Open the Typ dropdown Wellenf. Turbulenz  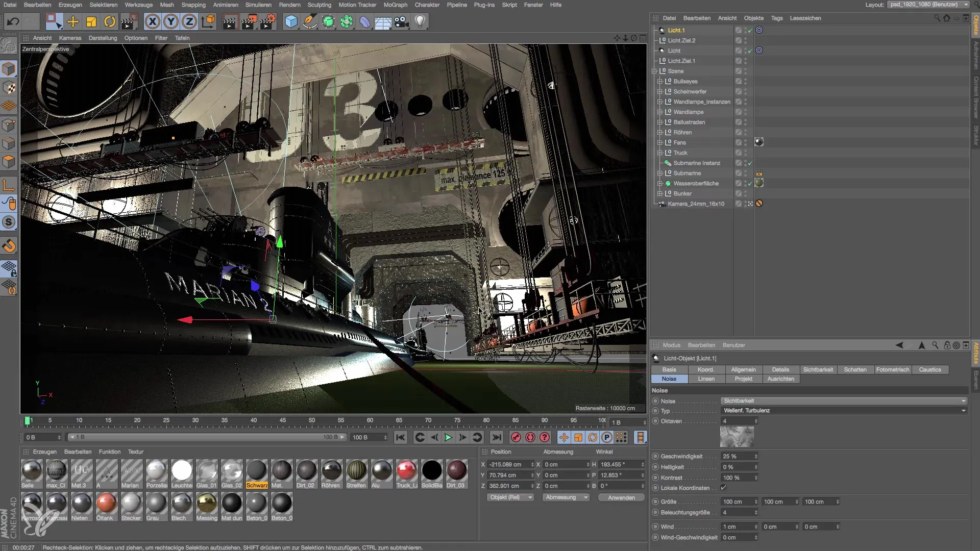click(x=844, y=410)
